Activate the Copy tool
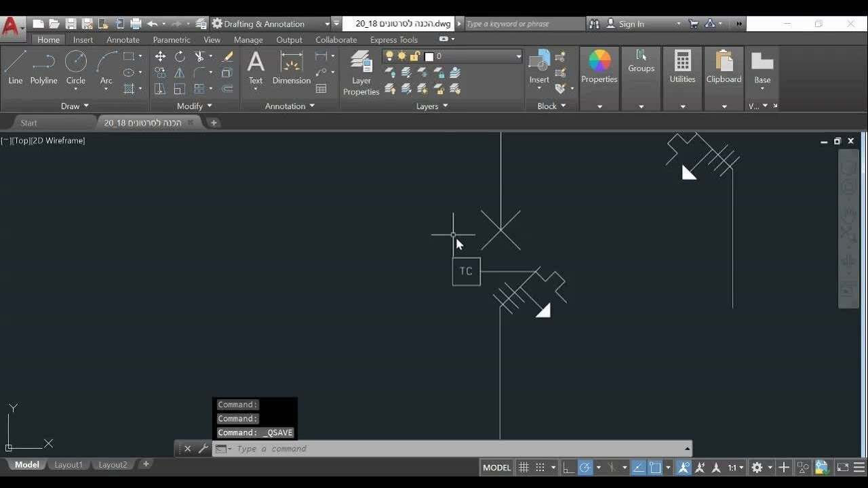 (x=160, y=73)
